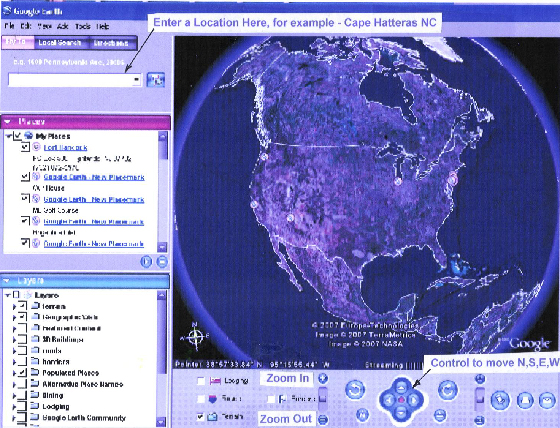Enable the Borders checkbox below the map
This screenshot has height=428, width=560.
271,399
